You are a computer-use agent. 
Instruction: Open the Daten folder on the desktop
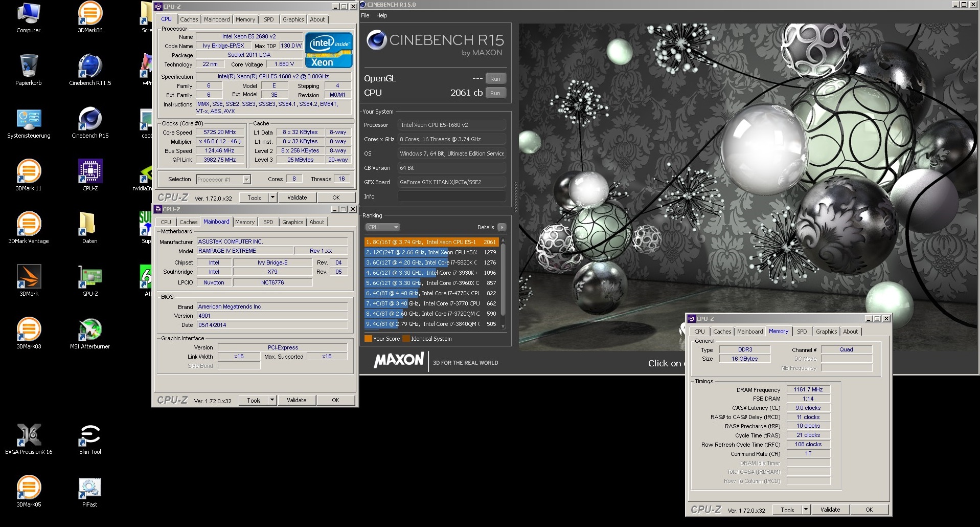point(90,228)
